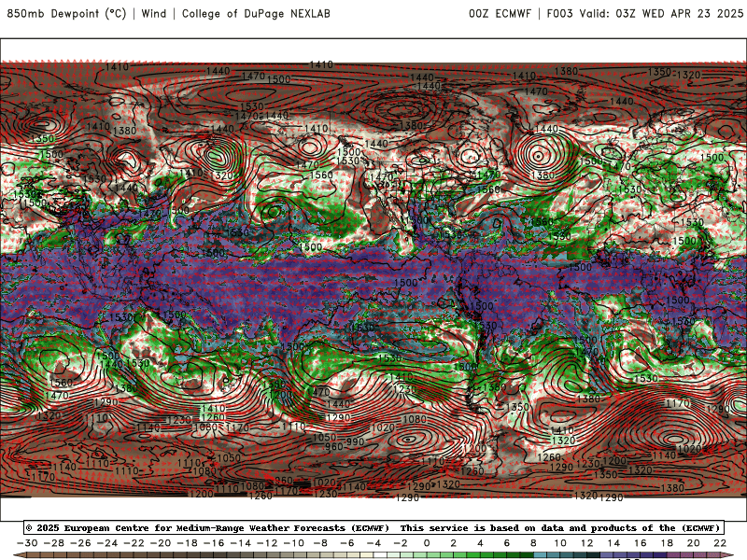Click the 16 value on the color scale

point(641,543)
